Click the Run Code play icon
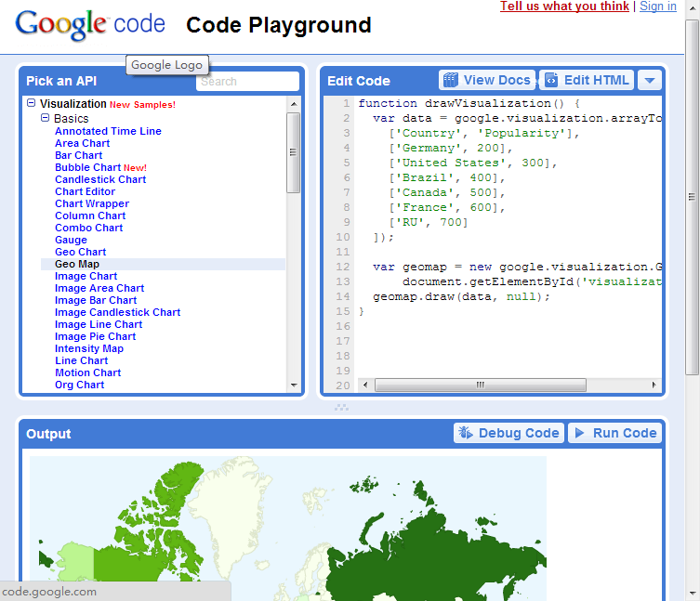Viewport: 700px width, 601px height. click(x=579, y=433)
